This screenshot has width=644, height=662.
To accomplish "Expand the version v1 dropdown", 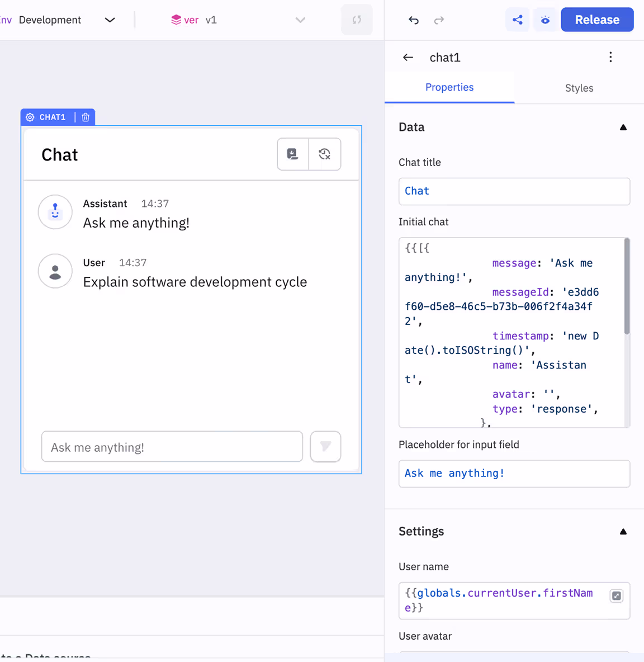I will (x=300, y=20).
